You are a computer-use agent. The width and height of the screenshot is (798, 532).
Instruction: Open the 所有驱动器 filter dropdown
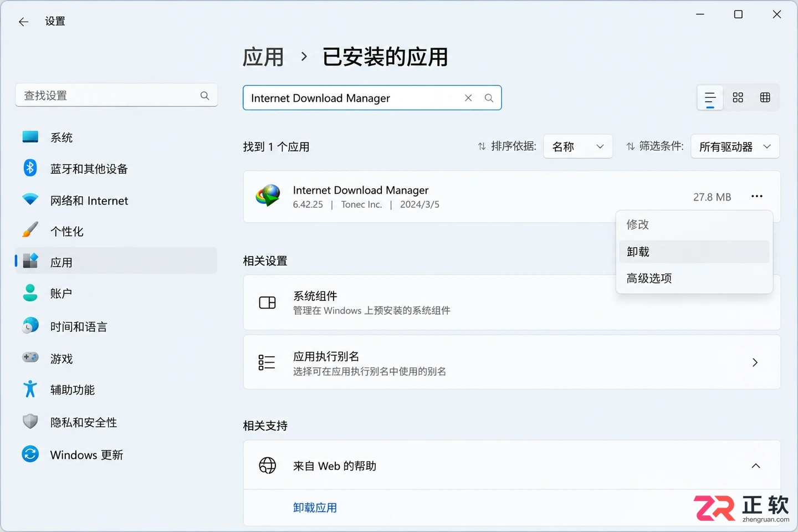click(735, 146)
